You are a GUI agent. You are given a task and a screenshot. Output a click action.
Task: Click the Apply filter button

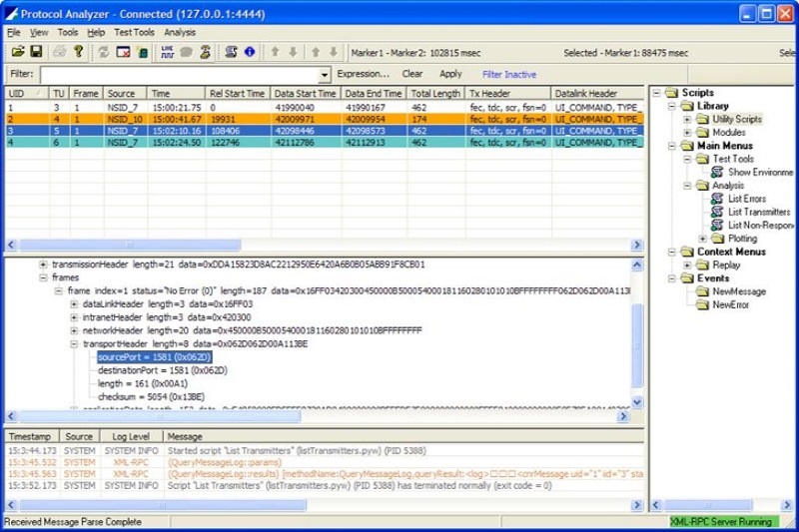pos(450,74)
